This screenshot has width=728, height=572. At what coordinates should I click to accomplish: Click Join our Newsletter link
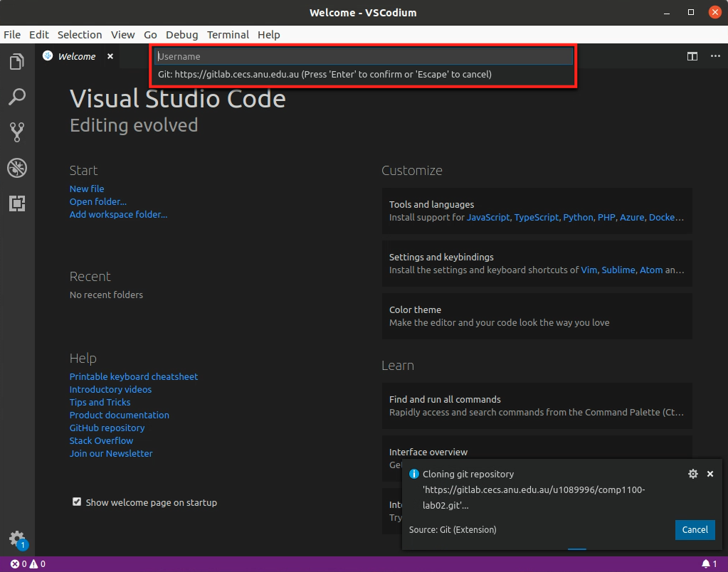pyautogui.click(x=111, y=454)
